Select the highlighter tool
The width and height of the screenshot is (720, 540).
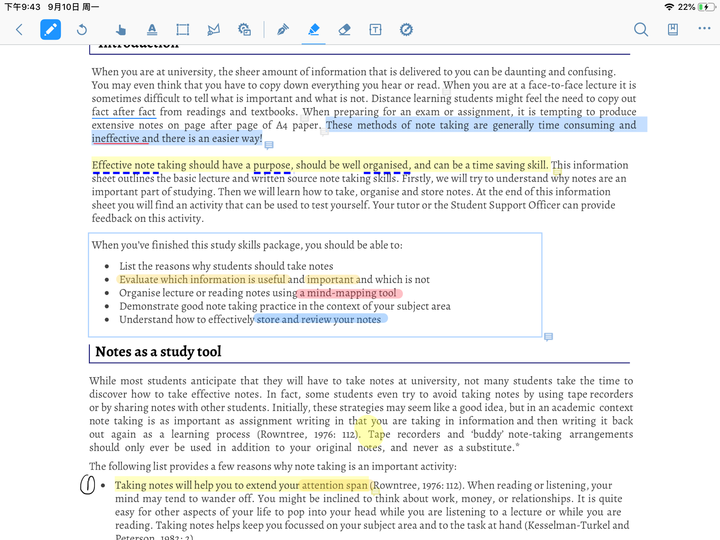(x=314, y=30)
